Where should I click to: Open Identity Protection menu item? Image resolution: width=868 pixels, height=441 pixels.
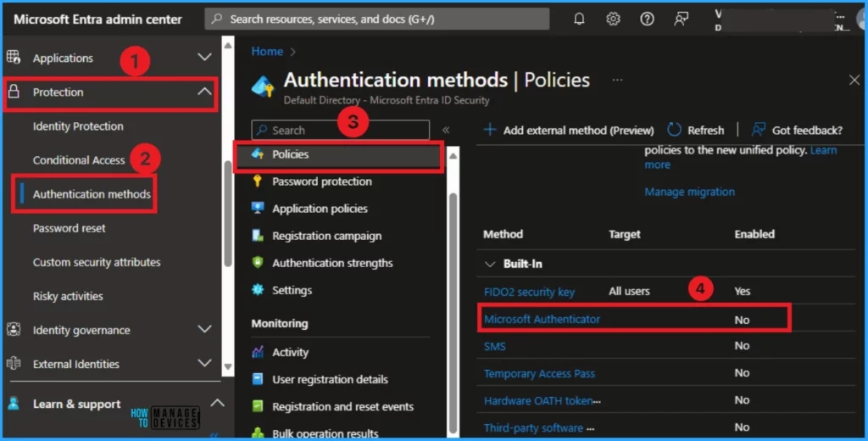78,126
